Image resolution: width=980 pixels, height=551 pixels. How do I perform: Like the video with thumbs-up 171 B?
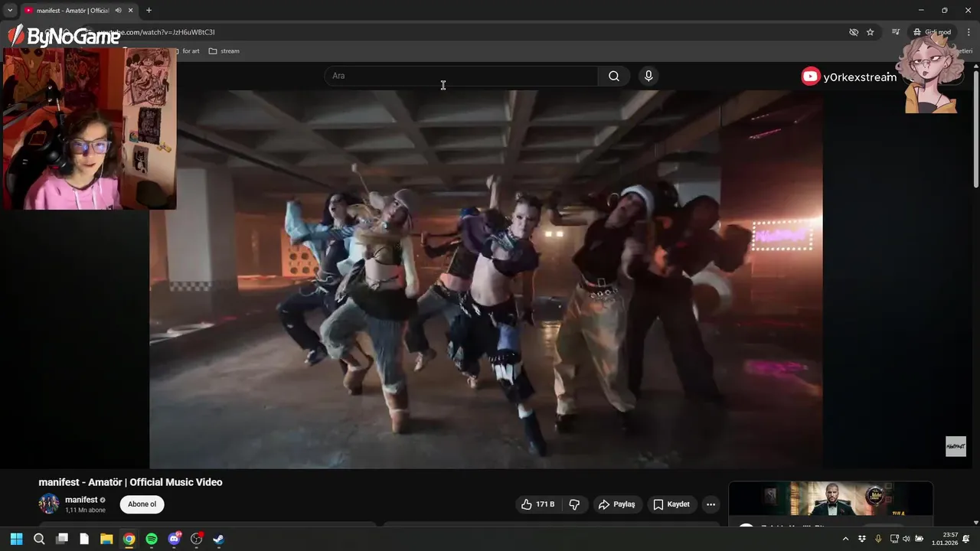537,504
